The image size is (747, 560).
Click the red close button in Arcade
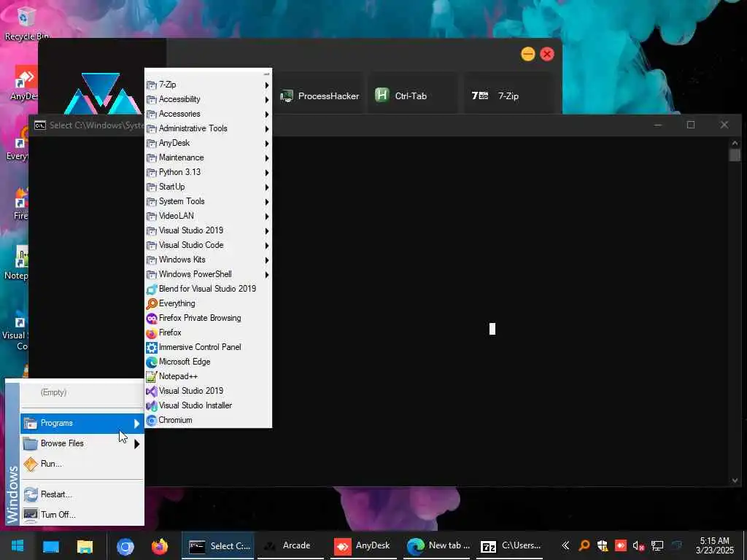click(x=547, y=54)
